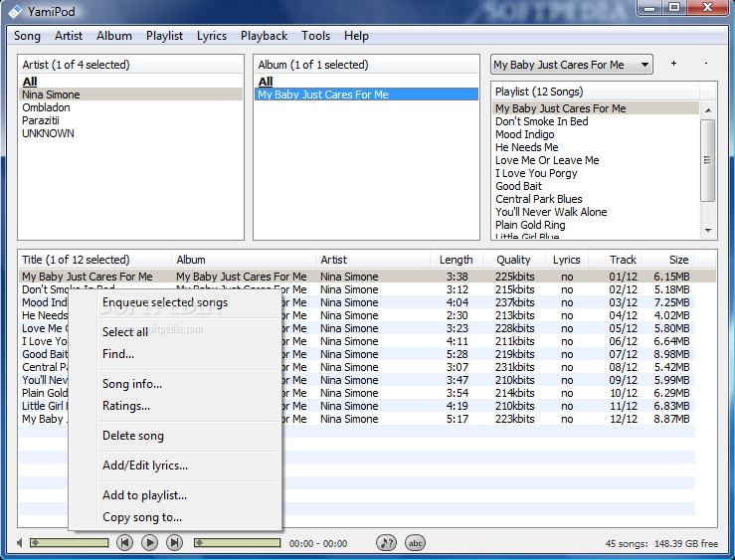Select album My Baby Just Cares For Me
Viewport: 735px width, 560px height.
click(x=367, y=94)
